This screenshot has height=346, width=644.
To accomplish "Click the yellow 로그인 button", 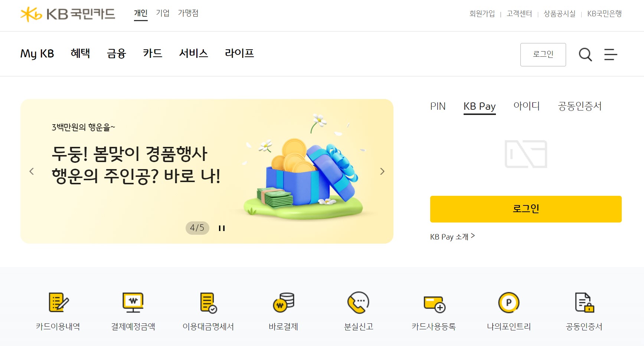I will click(526, 209).
